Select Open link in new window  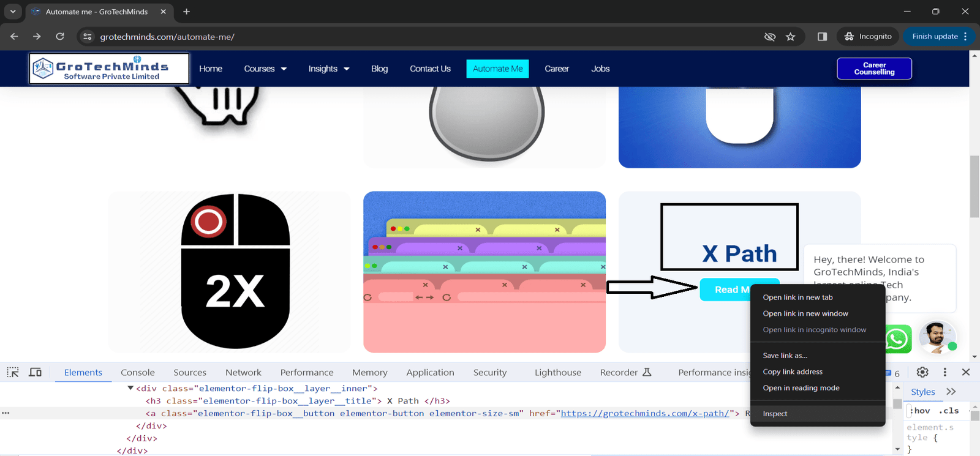pyautogui.click(x=818, y=313)
